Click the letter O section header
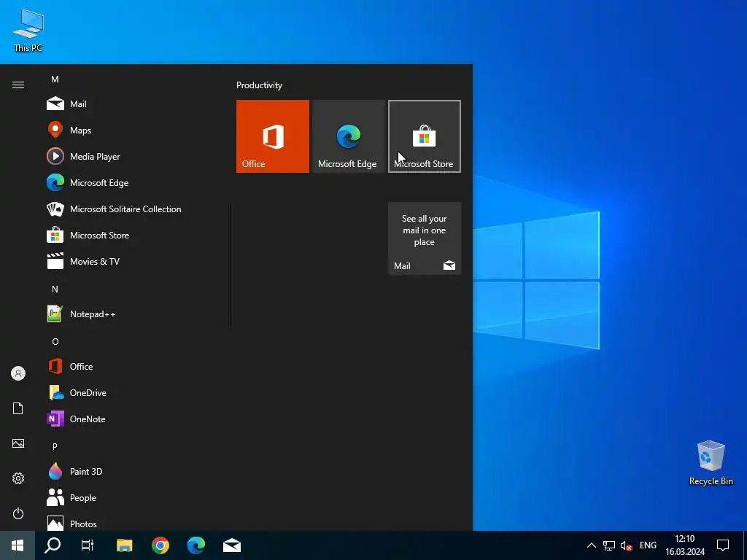The image size is (747, 560). tap(55, 341)
